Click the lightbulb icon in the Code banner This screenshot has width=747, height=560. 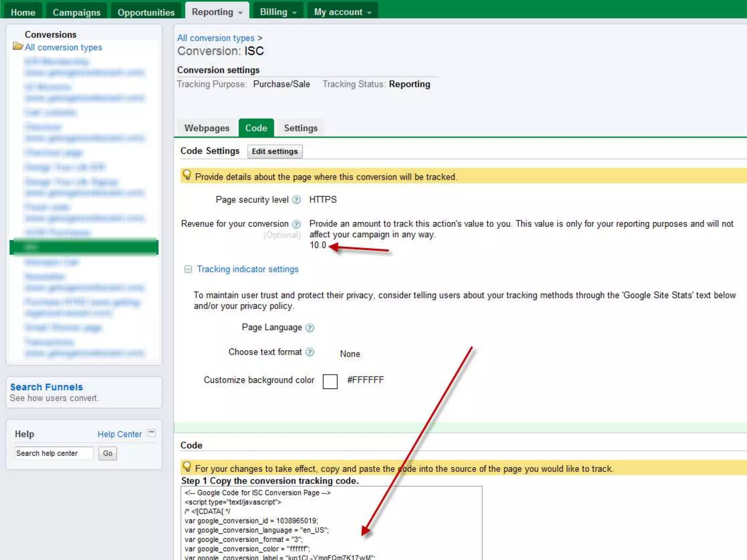tap(187, 467)
